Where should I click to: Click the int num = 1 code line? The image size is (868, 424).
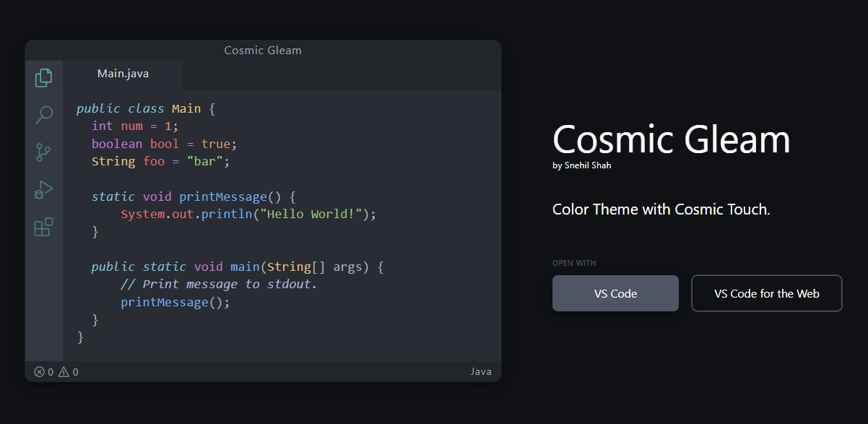pos(135,126)
